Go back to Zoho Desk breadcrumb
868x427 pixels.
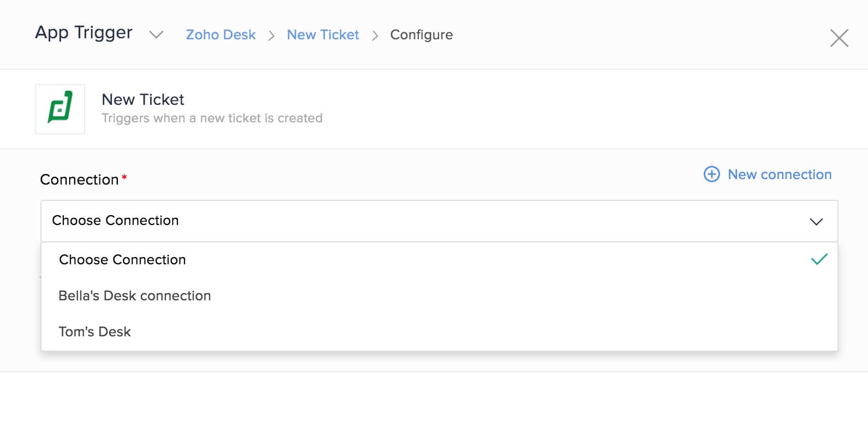pyautogui.click(x=221, y=35)
